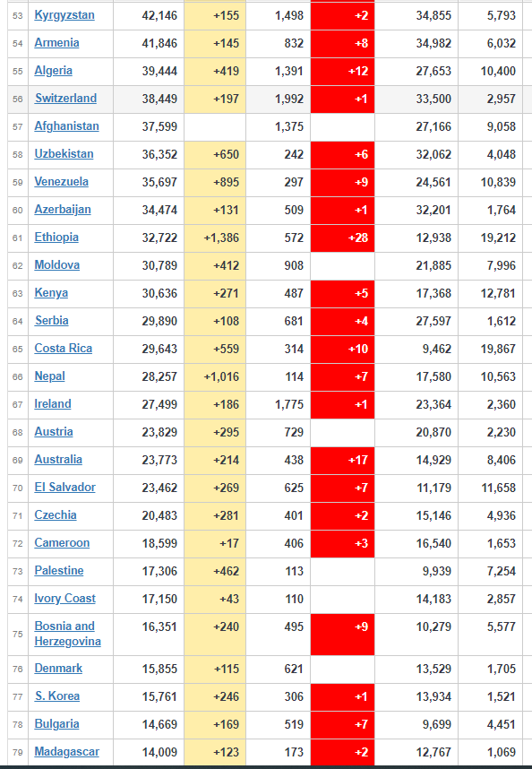Click the S. Korea link

(x=56, y=696)
